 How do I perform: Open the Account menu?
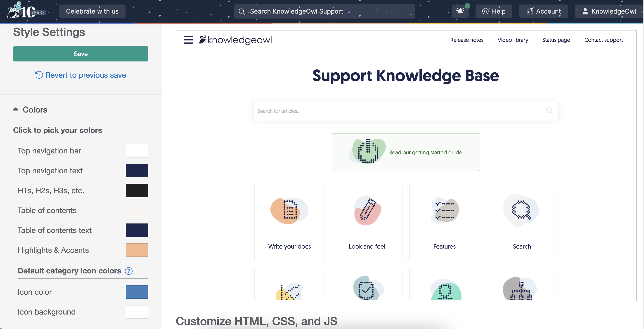[543, 11]
